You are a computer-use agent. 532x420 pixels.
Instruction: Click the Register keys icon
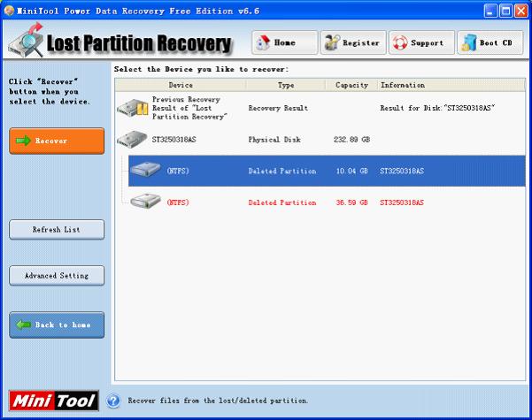tap(332, 42)
